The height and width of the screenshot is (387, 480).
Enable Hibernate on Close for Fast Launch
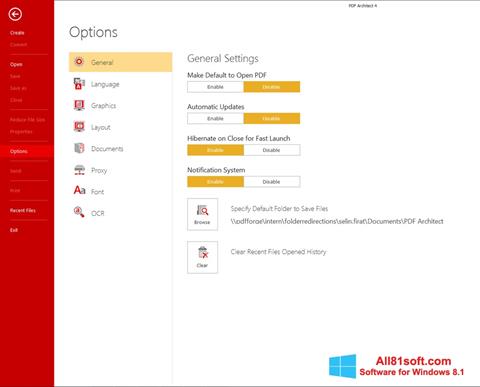(x=215, y=150)
